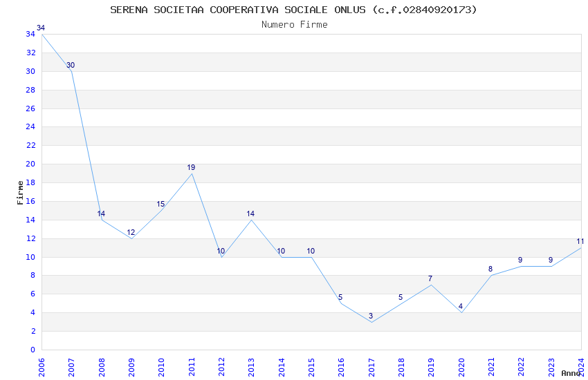Select the 2008 year label on the x-axis
This screenshot has height=380, width=588.
pos(101,367)
